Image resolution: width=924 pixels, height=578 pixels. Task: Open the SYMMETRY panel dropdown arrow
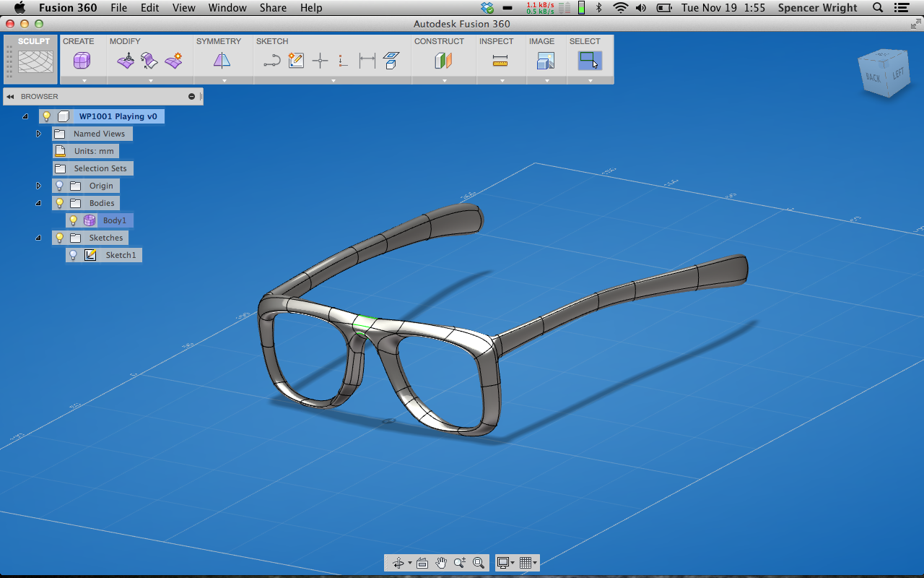(224, 80)
